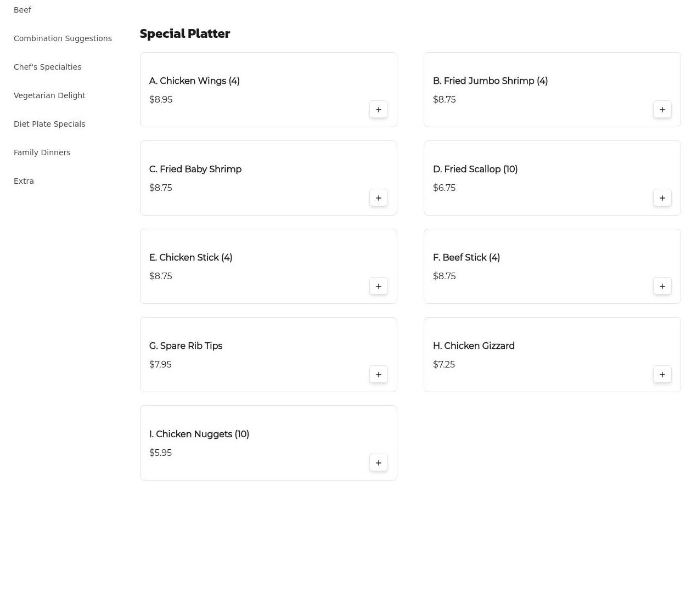Open Combination Suggestions category
This screenshot has height=616, width=697.
tap(63, 38)
